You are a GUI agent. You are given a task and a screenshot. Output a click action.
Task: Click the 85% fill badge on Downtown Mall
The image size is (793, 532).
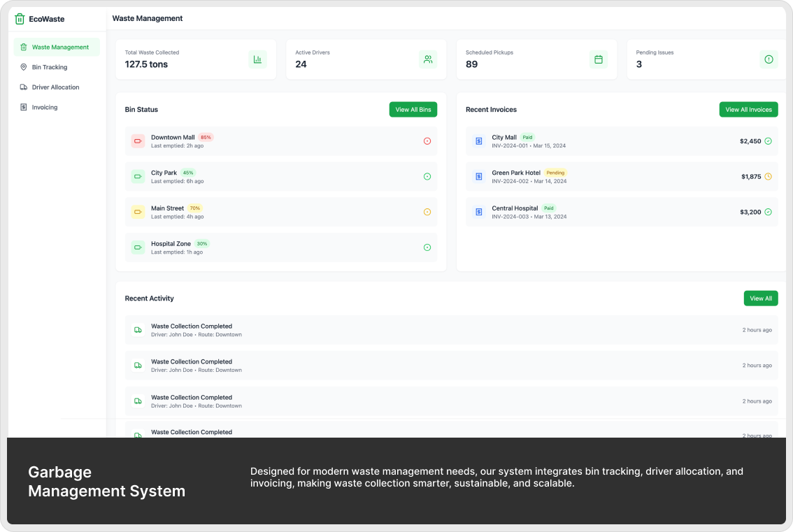(206, 137)
